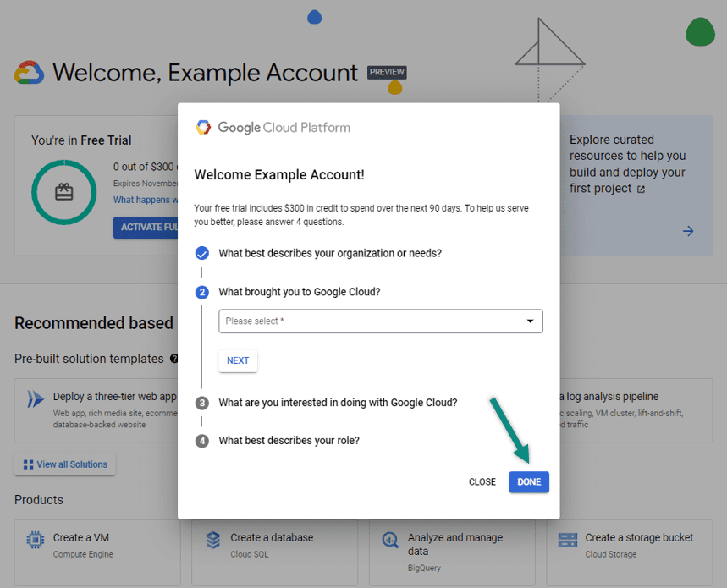Expand What best describes your organization question
This screenshot has height=588, width=727.
[330, 253]
